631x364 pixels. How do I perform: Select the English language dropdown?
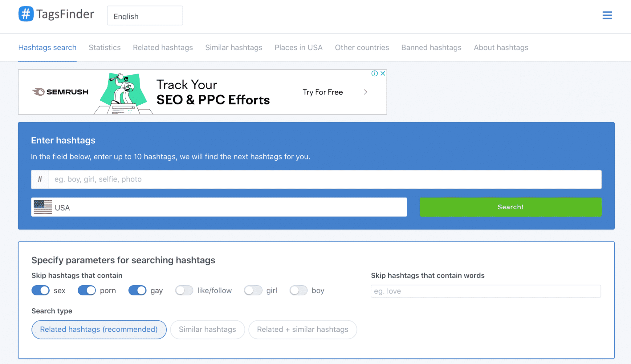(145, 17)
